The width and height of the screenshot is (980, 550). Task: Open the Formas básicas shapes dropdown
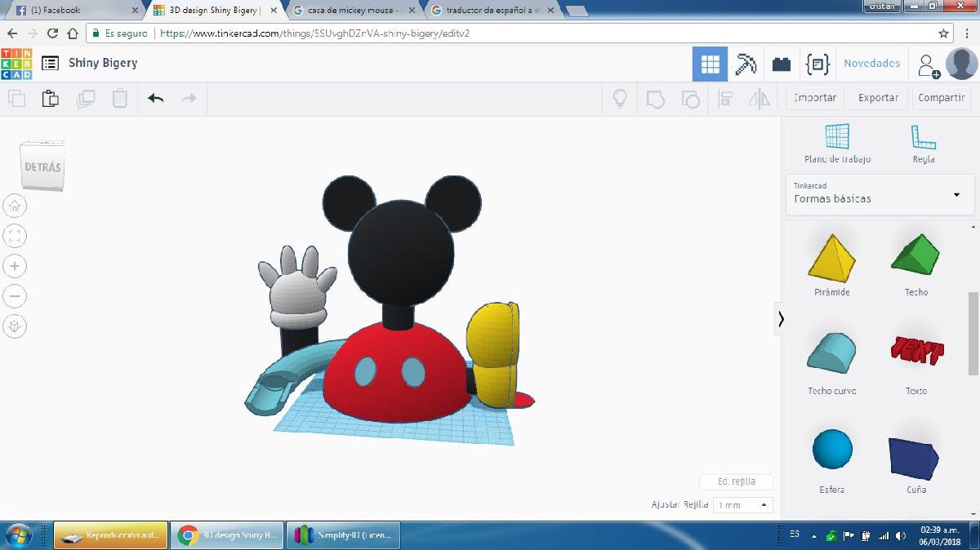[880, 194]
